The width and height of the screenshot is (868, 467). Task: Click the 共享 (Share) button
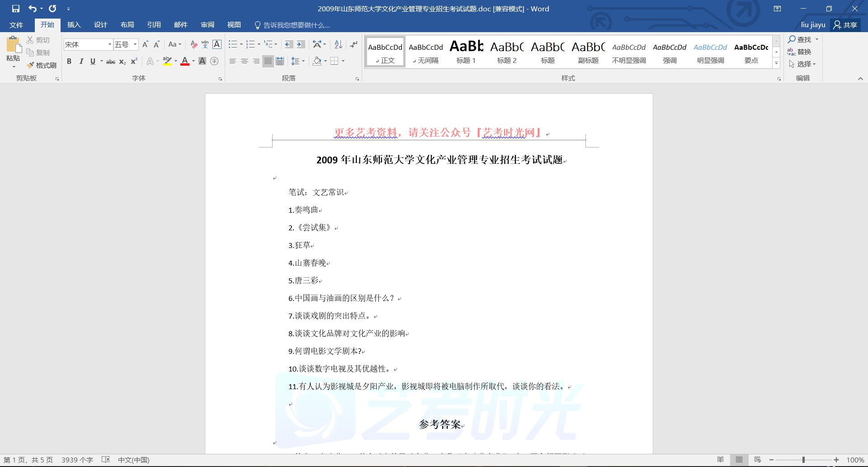845,25
